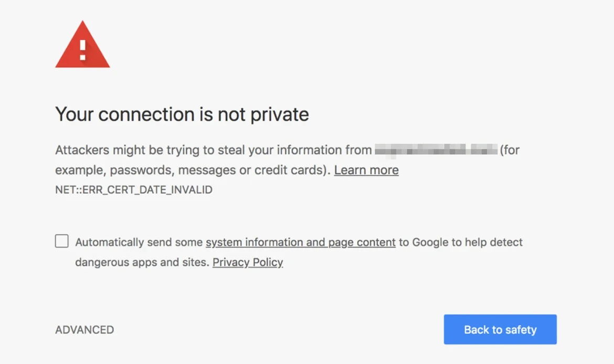
Task: Click the Your connection is not private heading
Action: (182, 114)
